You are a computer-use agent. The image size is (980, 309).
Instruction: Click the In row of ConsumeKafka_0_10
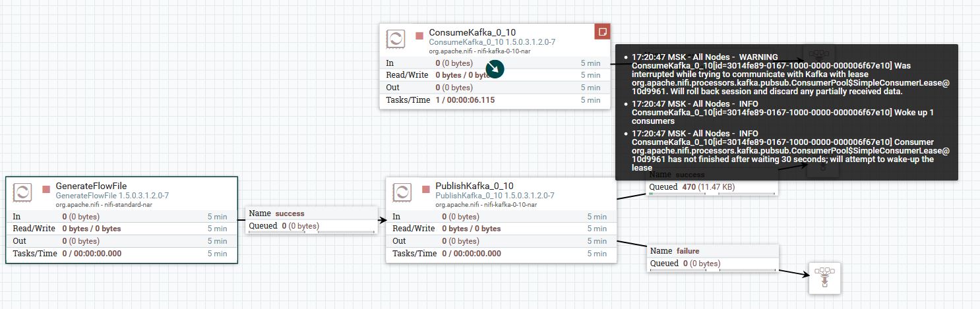coord(494,63)
